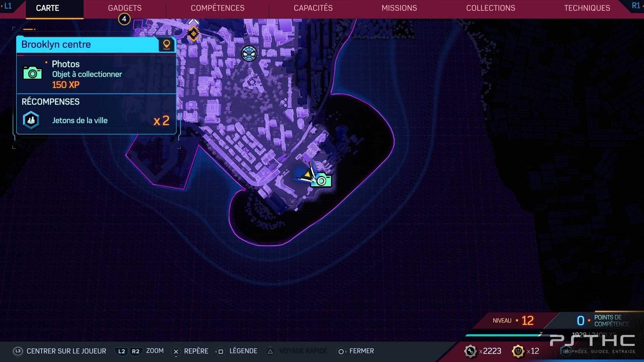Open the MISSIONS tab
The image size is (644, 362).
click(399, 8)
